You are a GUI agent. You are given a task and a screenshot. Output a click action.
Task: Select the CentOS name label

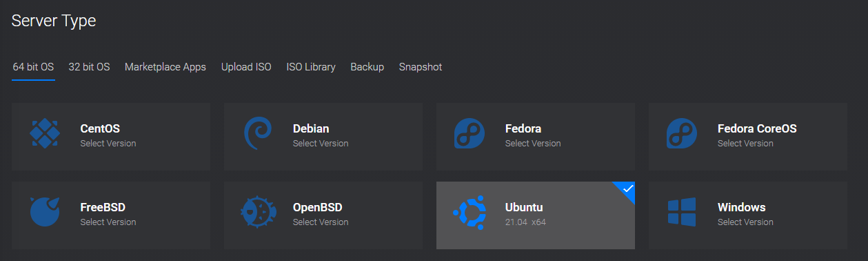pyautogui.click(x=100, y=128)
